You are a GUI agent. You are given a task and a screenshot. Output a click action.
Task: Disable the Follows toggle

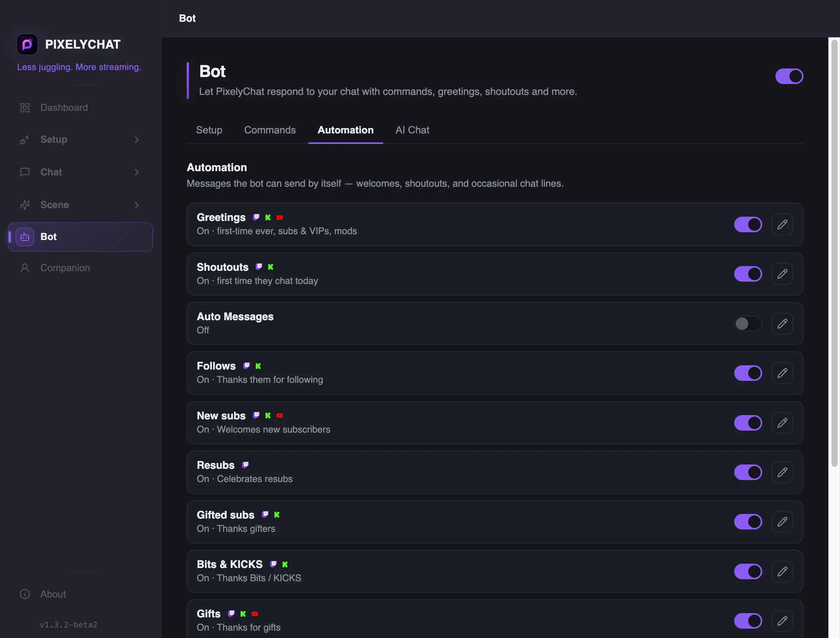click(748, 373)
